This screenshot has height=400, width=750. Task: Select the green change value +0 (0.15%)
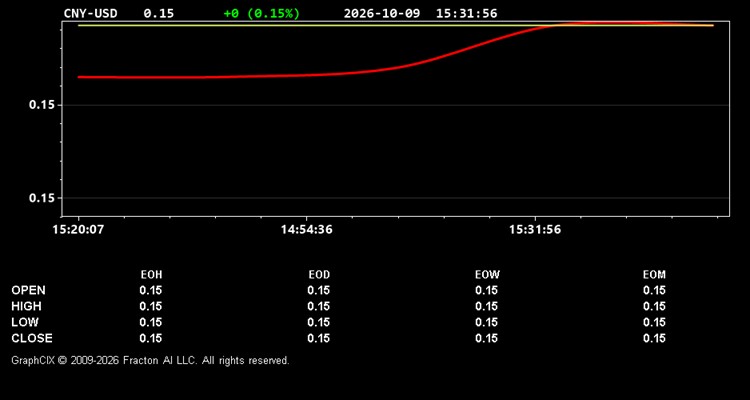pyautogui.click(x=262, y=13)
